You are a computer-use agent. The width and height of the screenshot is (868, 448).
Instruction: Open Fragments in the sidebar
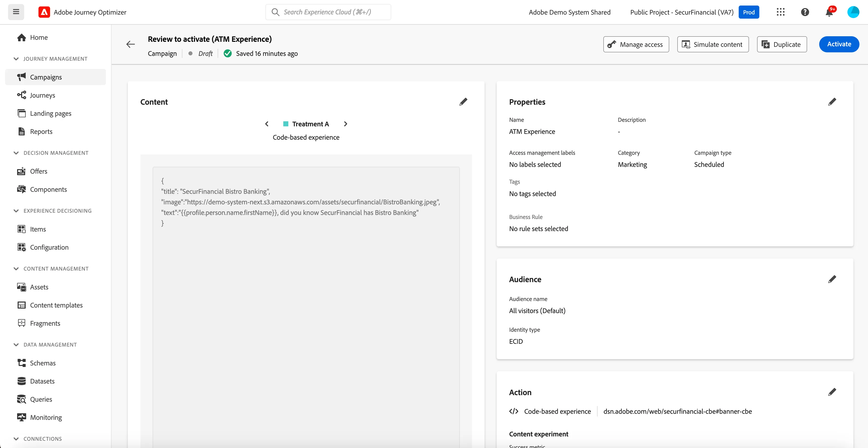56,324
